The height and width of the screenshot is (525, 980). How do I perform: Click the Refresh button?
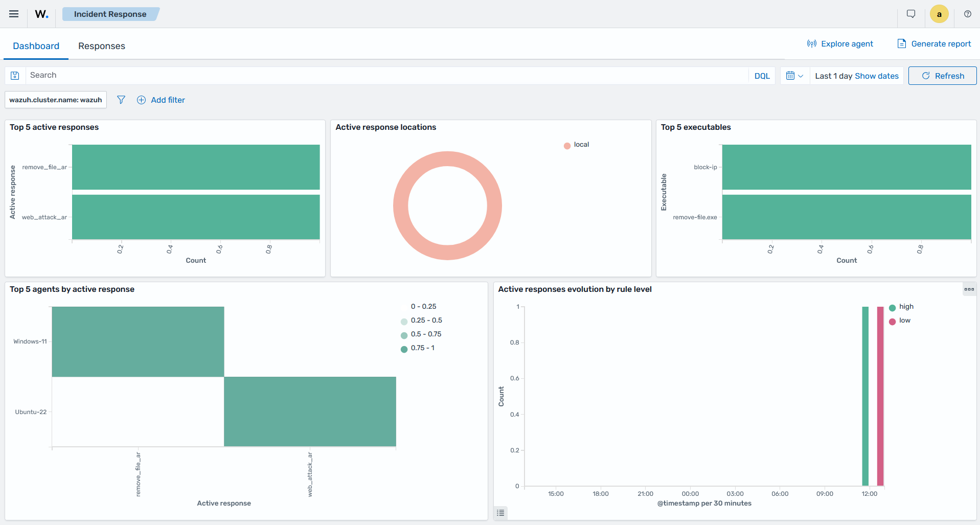tap(942, 76)
